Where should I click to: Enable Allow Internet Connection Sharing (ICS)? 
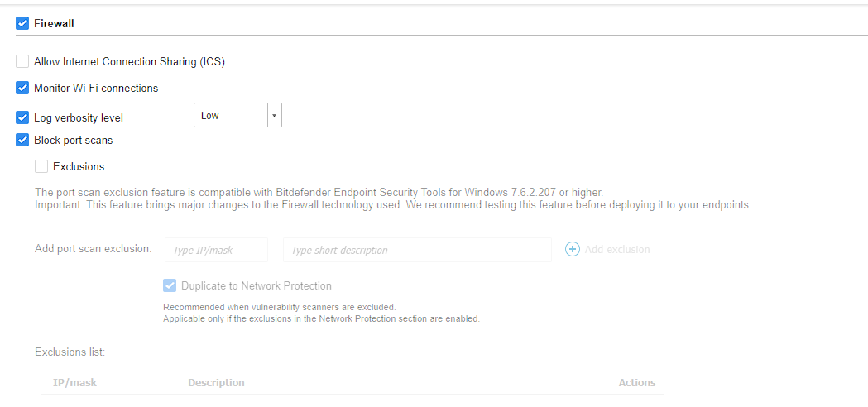22,61
